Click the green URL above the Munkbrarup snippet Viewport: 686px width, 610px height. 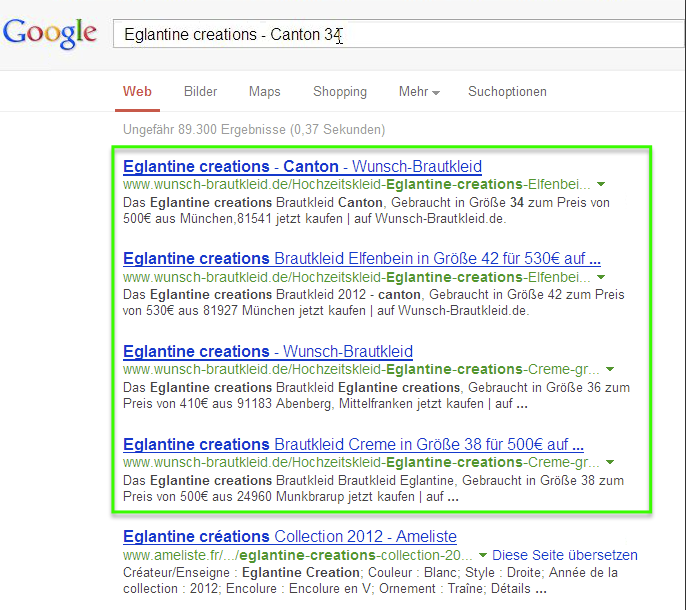coord(361,462)
